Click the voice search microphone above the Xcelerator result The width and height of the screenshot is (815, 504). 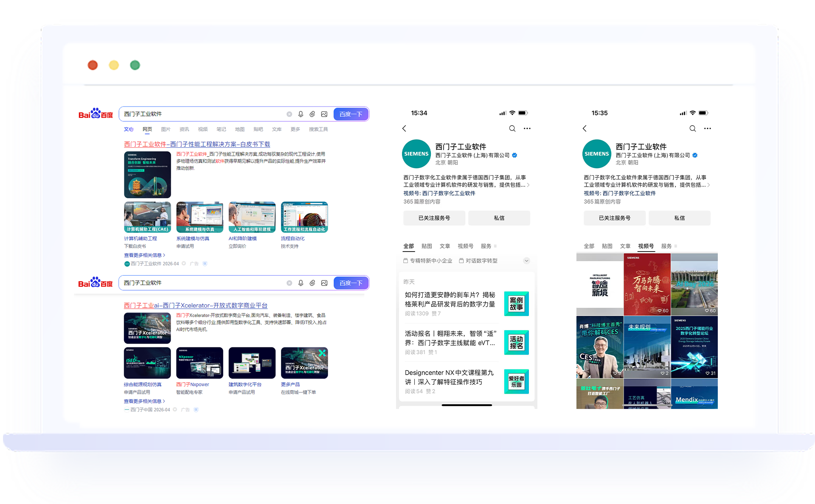coord(301,283)
